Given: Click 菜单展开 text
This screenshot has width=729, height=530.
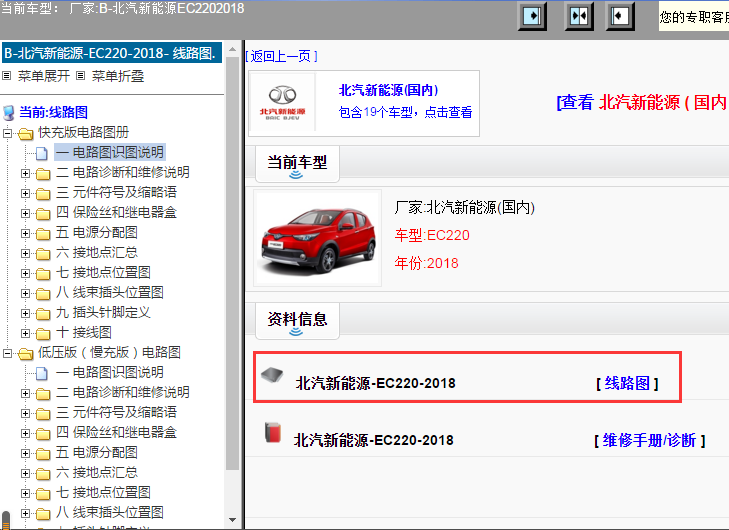Looking at the screenshot, I should (x=44, y=76).
